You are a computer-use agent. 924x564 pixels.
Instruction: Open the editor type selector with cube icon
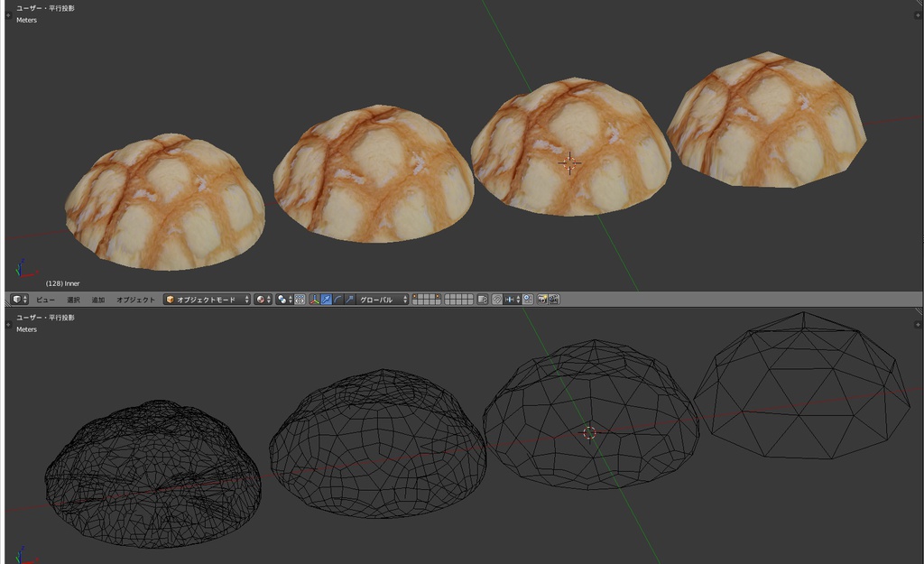pyautogui.click(x=20, y=300)
